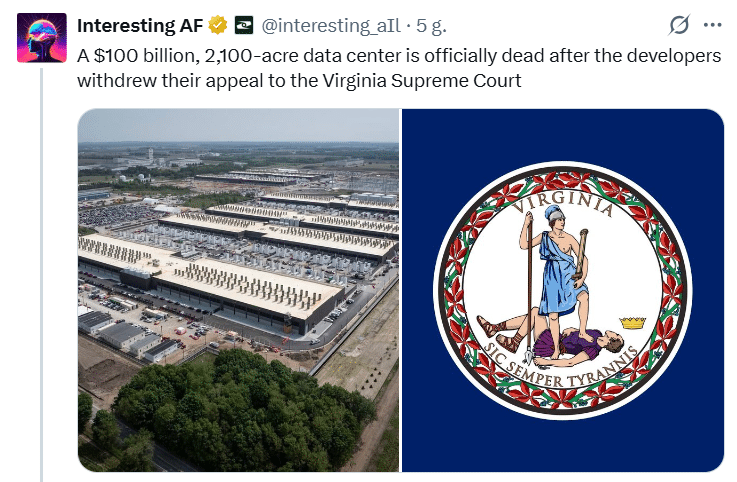Open the Interesting AF profile avatar
This screenshot has width=737, height=482.
42,38
